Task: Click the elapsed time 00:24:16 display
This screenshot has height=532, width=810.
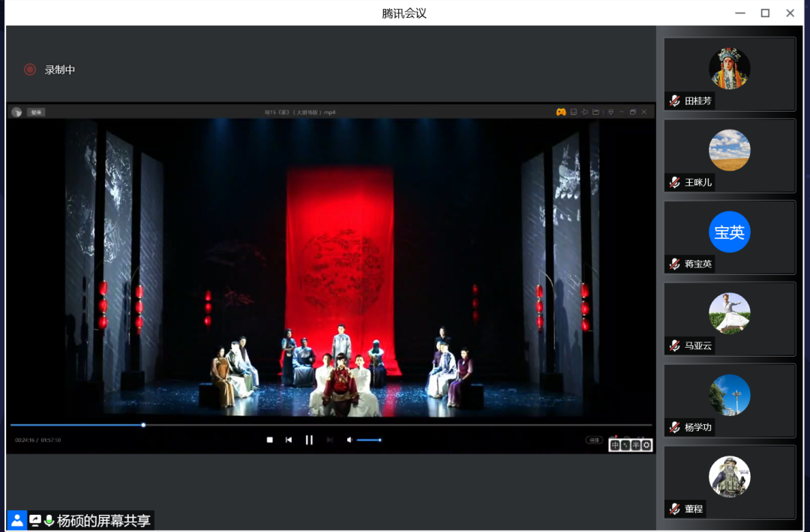Action: coord(25,440)
